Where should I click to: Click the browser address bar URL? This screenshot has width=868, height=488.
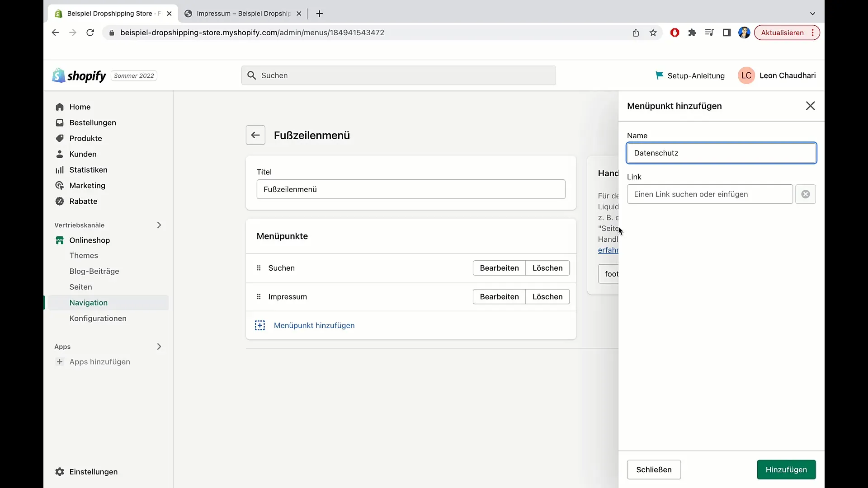tap(252, 33)
